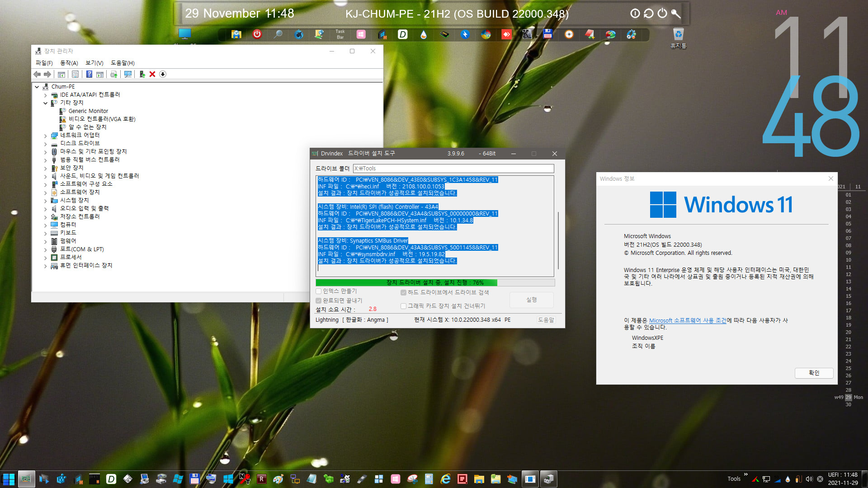Open the 보기(V) menu
The width and height of the screenshot is (868, 488).
pyautogui.click(x=94, y=63)
